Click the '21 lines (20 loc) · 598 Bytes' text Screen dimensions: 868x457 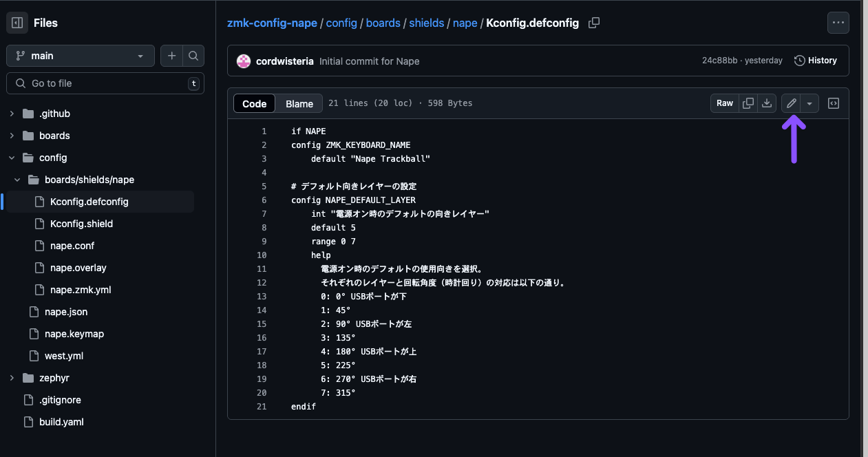(x=401, y=103)
